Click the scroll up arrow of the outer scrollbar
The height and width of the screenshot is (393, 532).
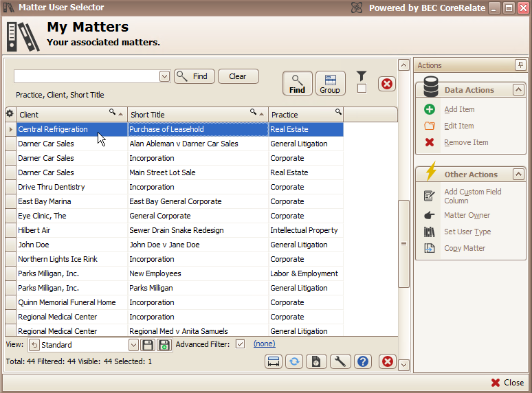403,65
